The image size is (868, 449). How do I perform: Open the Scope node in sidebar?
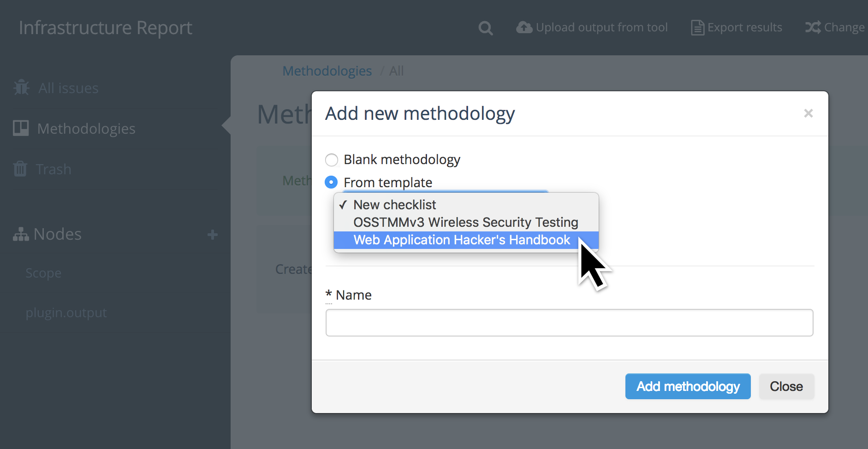[x=43, y=273]
